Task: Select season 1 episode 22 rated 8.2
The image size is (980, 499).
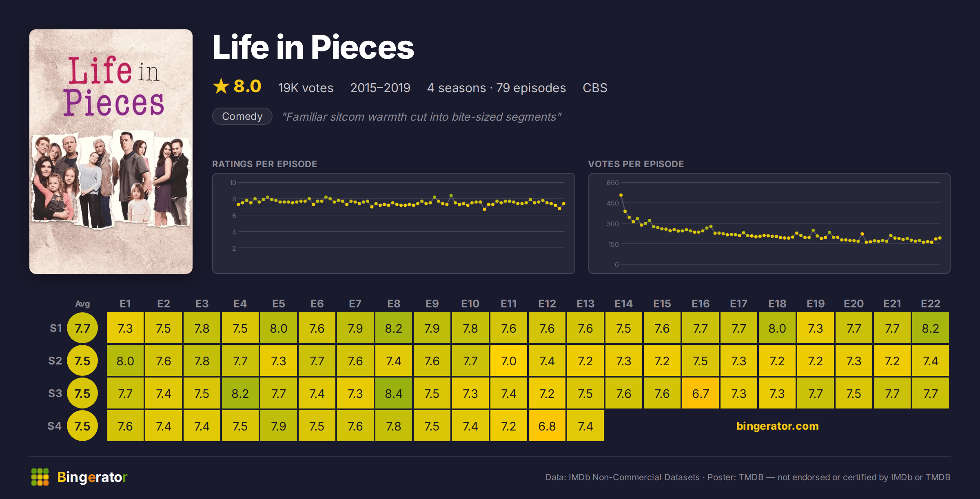Action: [931, 328]
